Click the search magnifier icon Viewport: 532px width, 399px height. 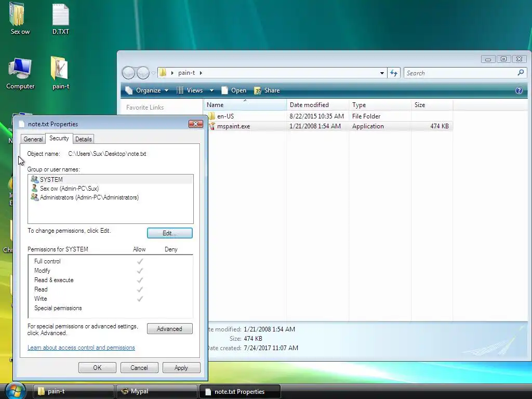pyautogui.click(x=521, y=73)
